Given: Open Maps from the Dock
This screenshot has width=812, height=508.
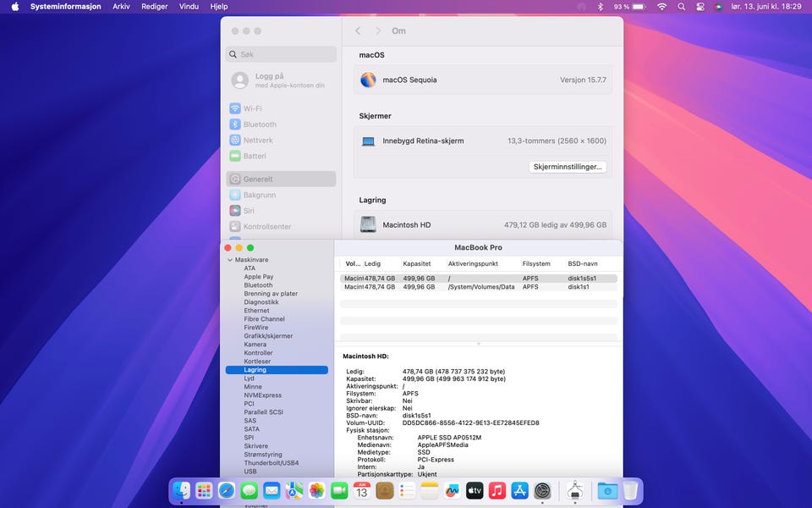Looking at the screenshot, I should [x=294, y=490].
